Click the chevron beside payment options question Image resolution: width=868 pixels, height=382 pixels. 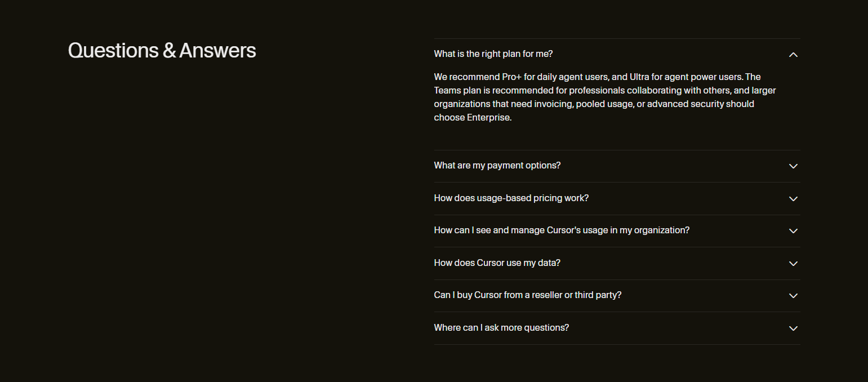click(x=793, y=166)
